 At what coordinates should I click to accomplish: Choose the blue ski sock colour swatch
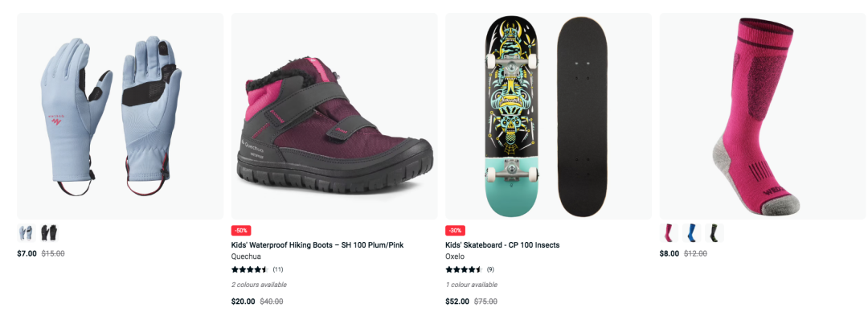691,233
